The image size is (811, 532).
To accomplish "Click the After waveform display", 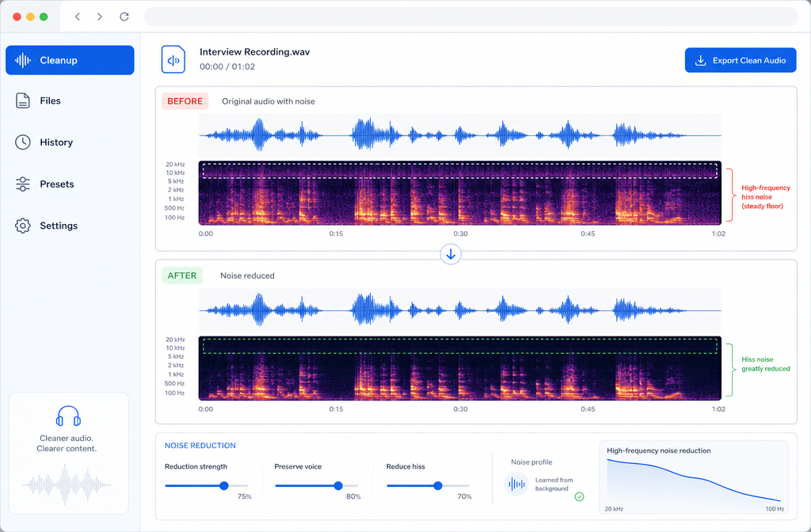I will 460,310.
